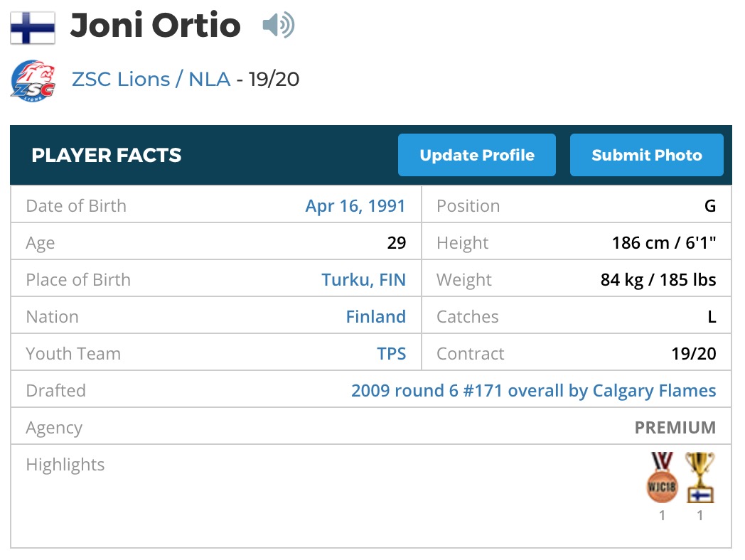Click the Submit Photo button

(647, 155)
